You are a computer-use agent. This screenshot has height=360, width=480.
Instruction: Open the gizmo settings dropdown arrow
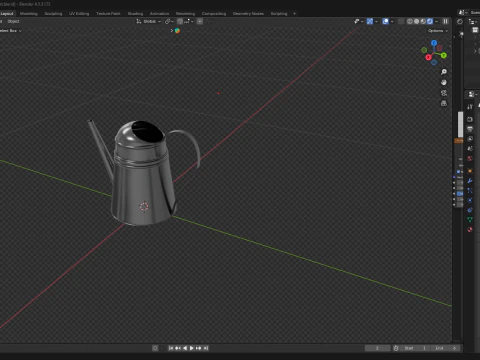[x=376, y=21]
